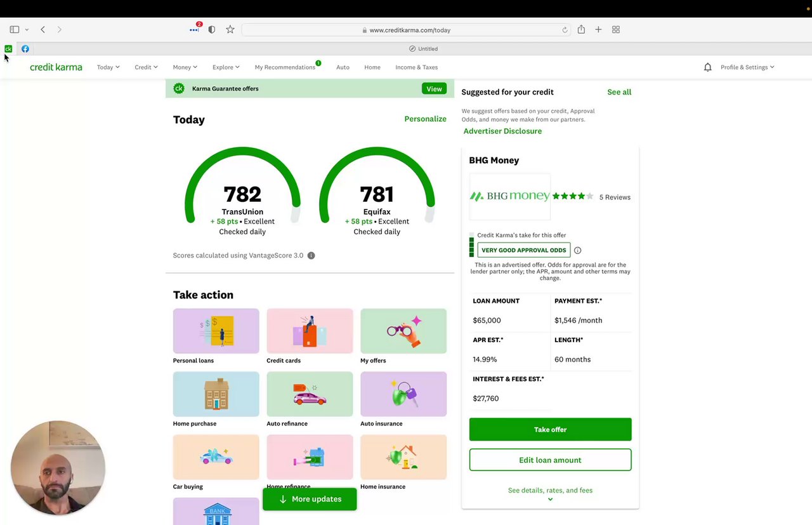Click the 60 months length value

[x=572, y=359]
